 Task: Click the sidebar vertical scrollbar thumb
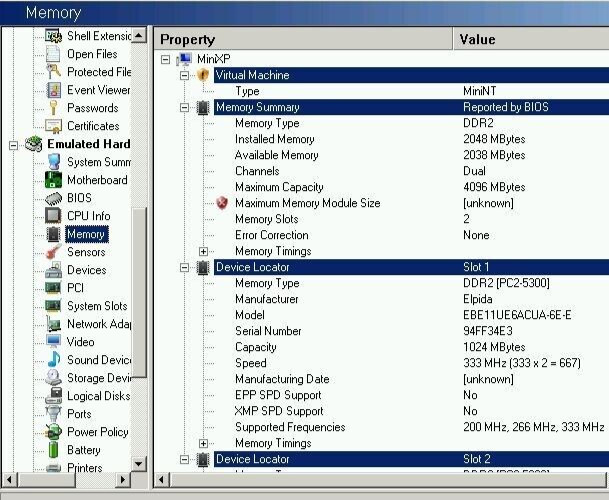(139, 292)
